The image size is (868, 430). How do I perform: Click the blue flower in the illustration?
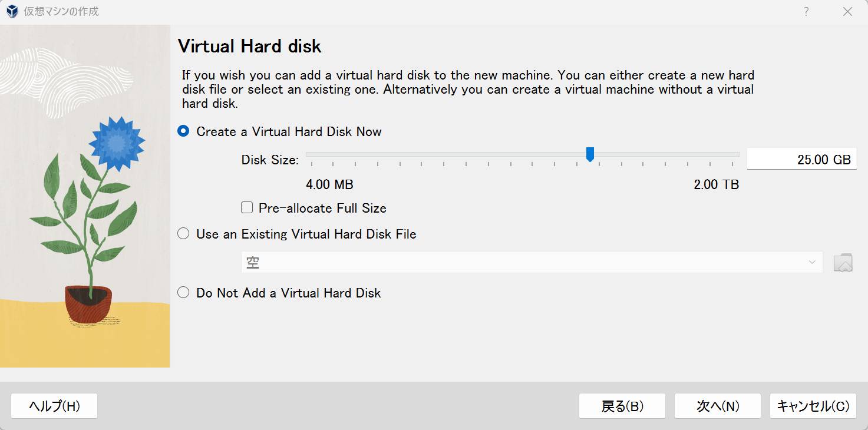coord(117,143)
